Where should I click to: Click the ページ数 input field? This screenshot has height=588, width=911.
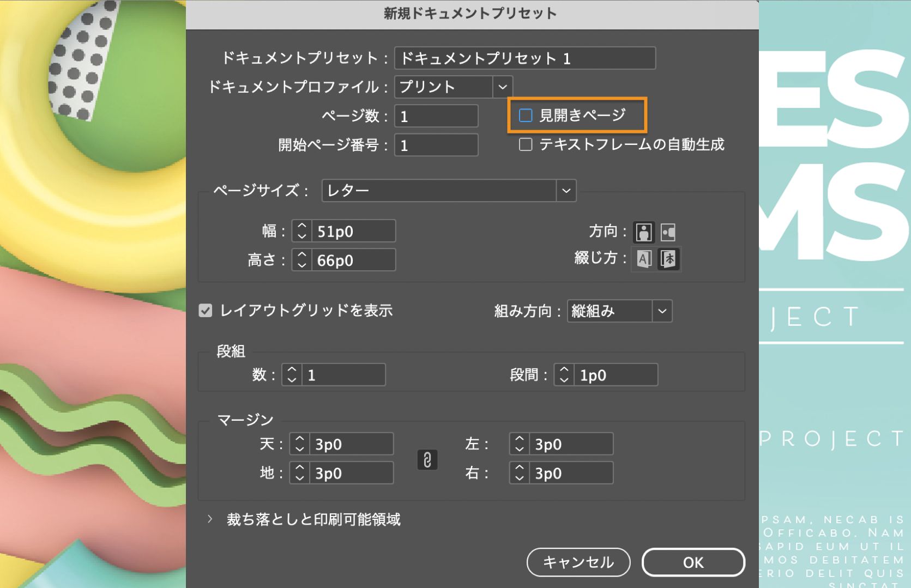[437, 116]
